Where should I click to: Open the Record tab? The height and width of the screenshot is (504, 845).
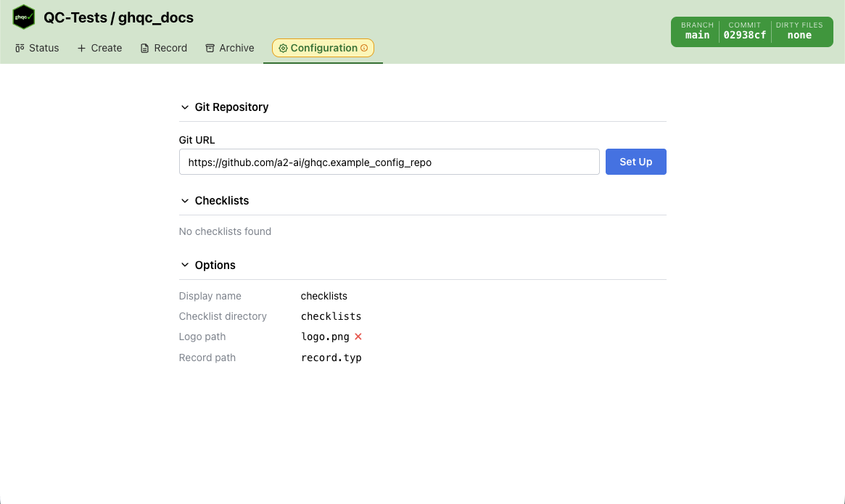point(163,48)
